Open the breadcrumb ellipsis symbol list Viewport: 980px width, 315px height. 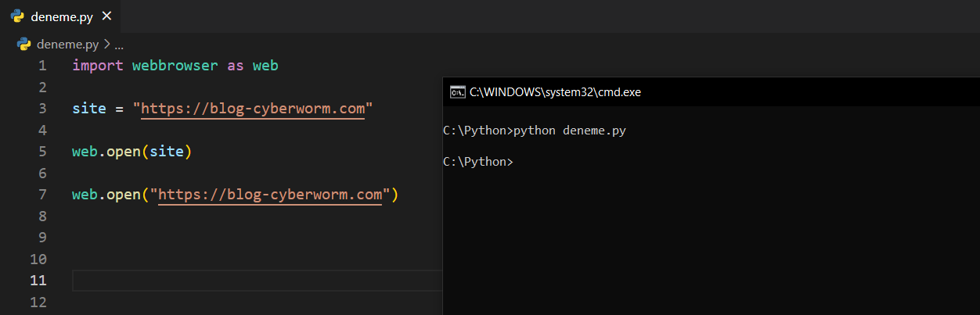pyautogui.click(x=119, y=45)
